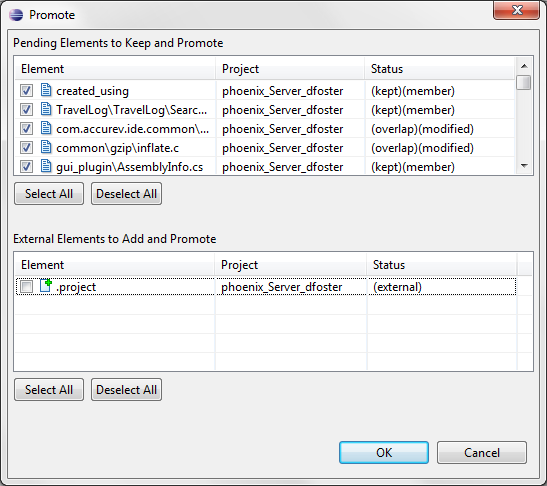Click the file icon next to TravelLog entry
Image resolution: width=547 pixels, height=486 pixels.
click(46, 109)
